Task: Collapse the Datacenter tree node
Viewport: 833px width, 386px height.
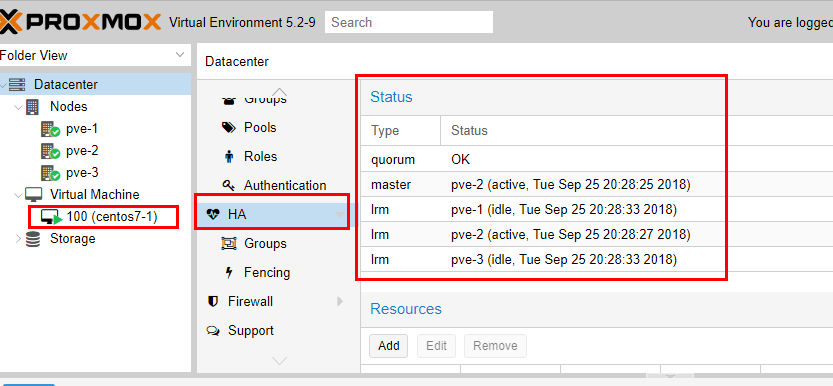Action: (4, 84)
